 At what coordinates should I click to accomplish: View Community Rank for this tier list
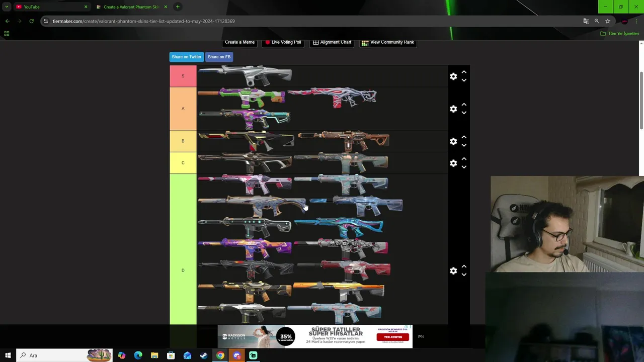click(x=388, y=42)
